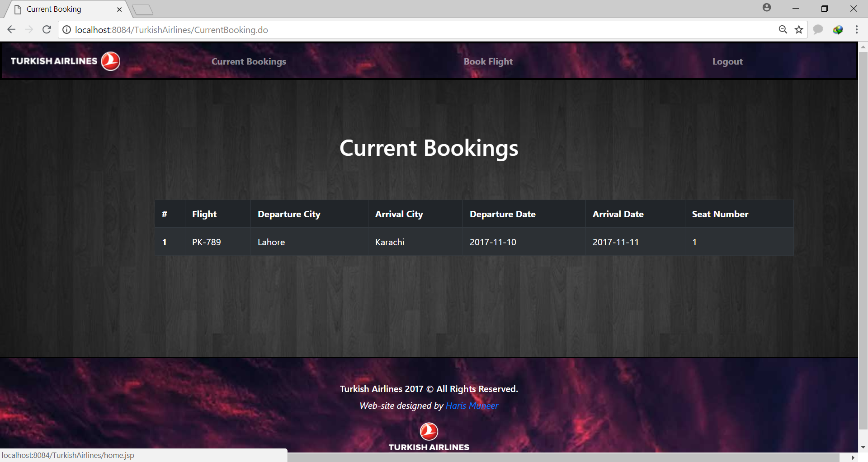Close the Current Booking tab
Screen dimensions: 868x462
119,9
